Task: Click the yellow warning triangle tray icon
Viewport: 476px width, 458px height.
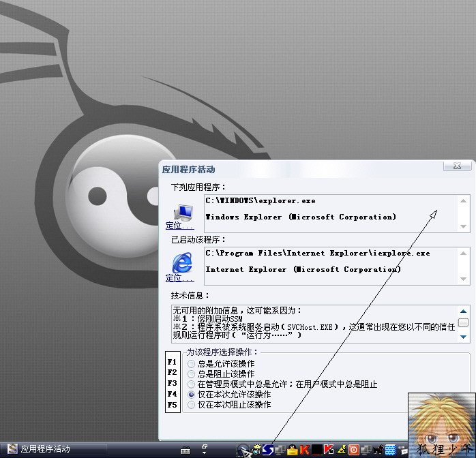Action: 342,450
